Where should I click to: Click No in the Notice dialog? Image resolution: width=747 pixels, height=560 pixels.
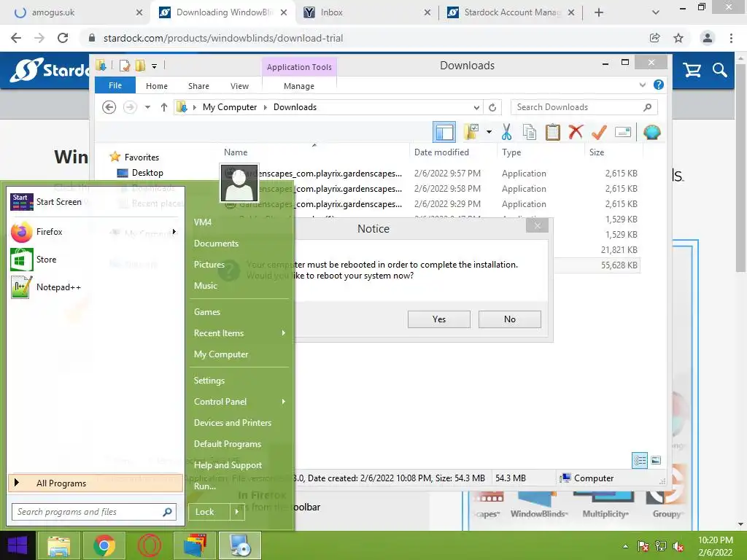coord(510,319)
